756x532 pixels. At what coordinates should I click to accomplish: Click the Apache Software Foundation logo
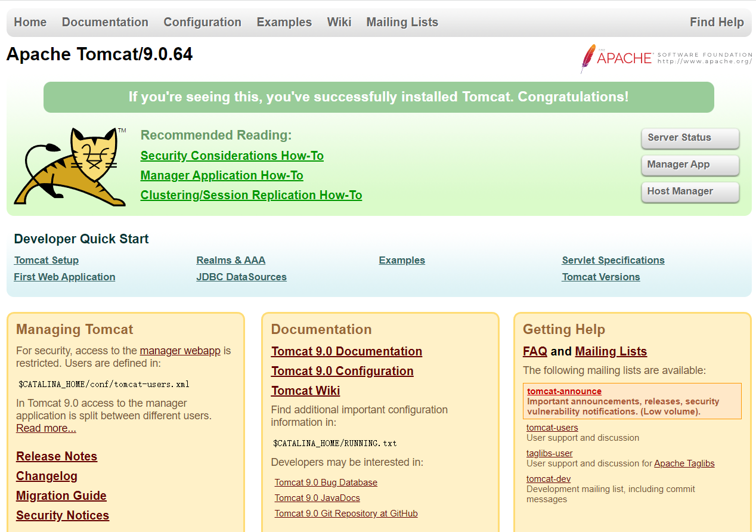pyautogui.click(x=665, y=58)
